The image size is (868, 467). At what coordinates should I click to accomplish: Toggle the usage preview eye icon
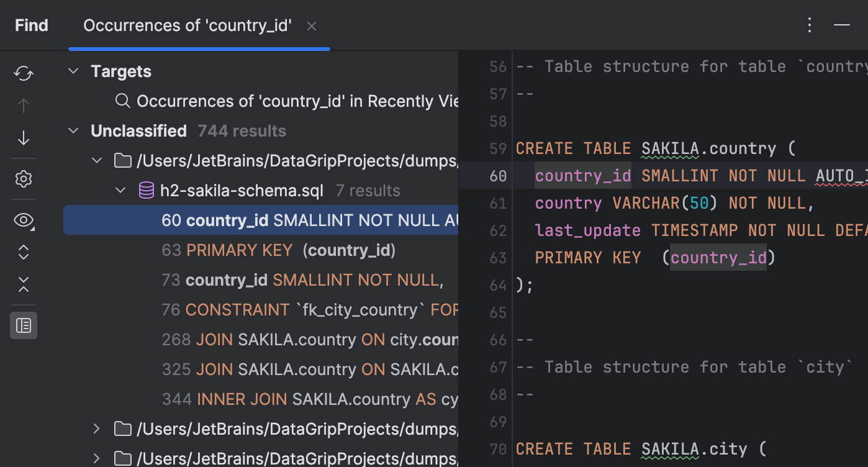click(x=23, y=220)
